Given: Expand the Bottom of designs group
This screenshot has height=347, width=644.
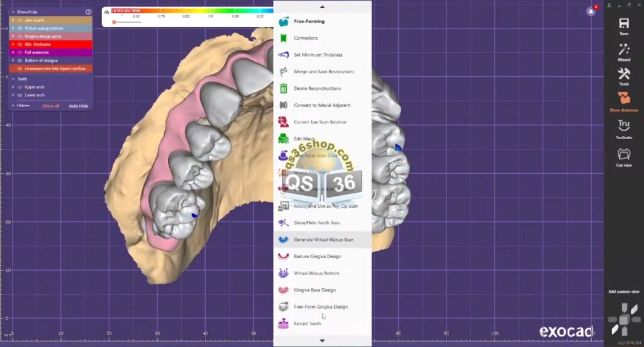Looking at the screenshot, I should click(x=13, y=60).
